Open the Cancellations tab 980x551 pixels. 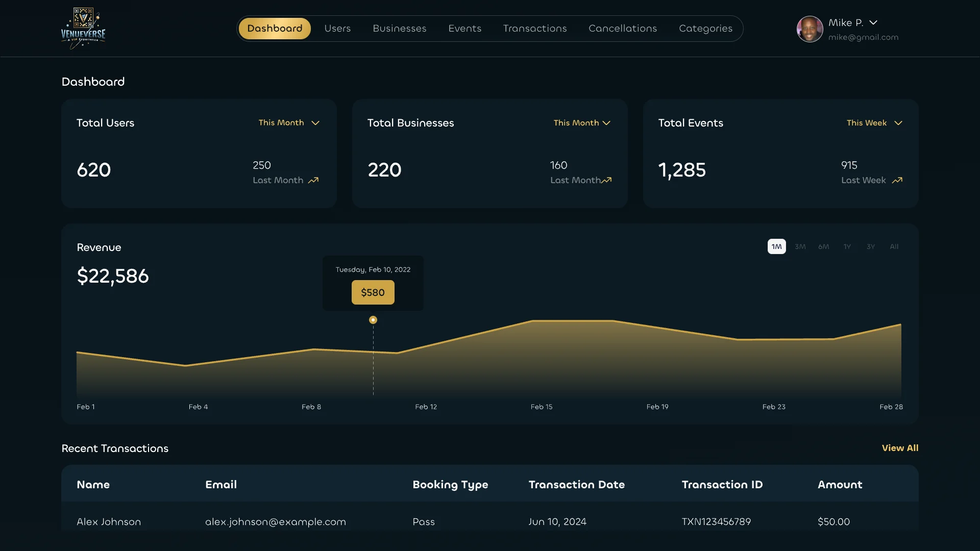pyautogui.click(x=623, y=29)
